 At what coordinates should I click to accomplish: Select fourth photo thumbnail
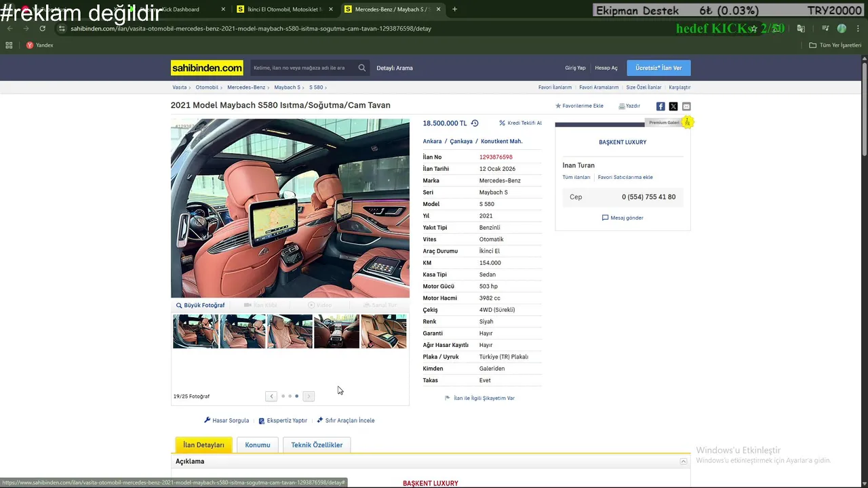pos(336,331)
